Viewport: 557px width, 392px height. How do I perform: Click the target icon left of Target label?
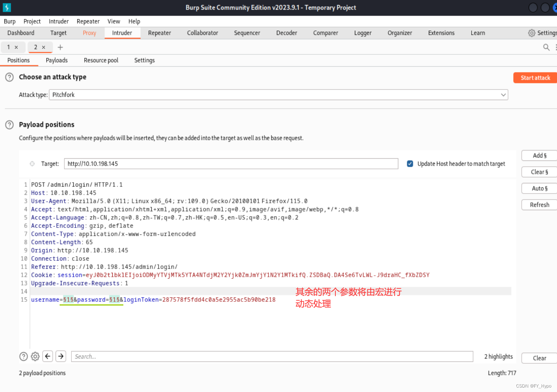[32, 164]
